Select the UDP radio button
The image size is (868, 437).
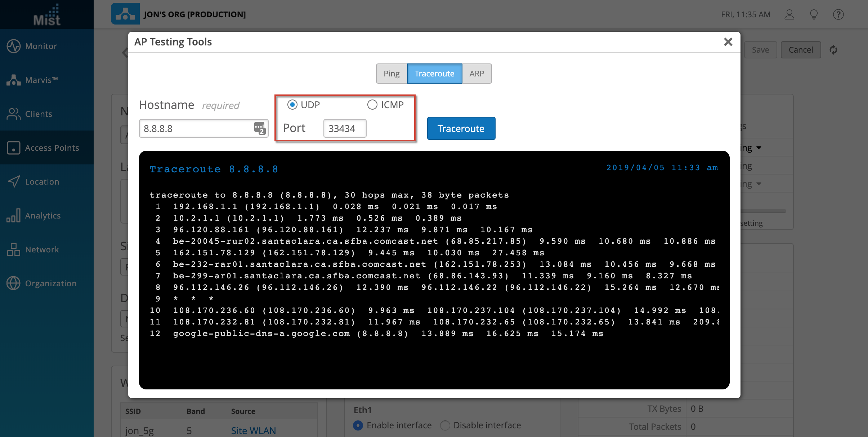click(292, 105)
